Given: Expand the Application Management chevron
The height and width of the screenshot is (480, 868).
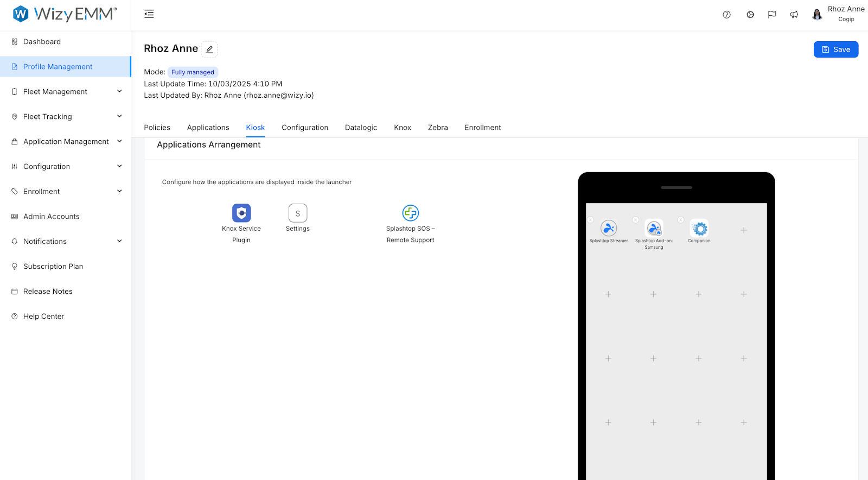Looking at the screenshot, I should pyautogui.click(x=119, y=141).
